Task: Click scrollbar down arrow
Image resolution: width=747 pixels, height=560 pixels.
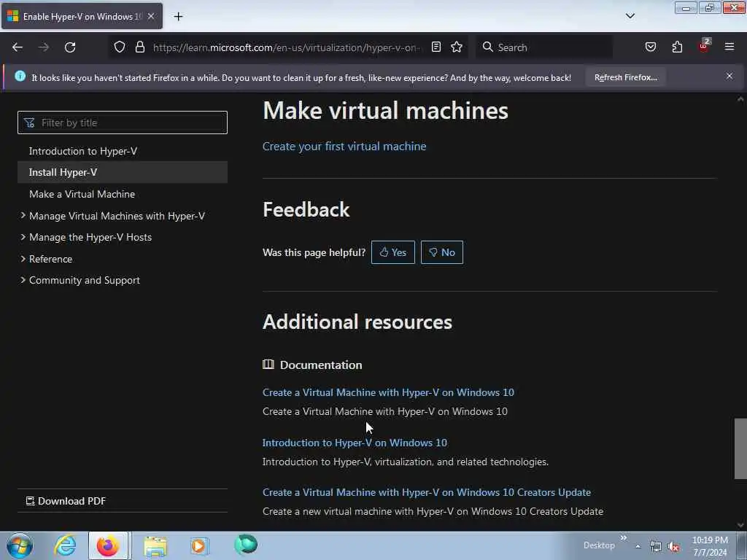Action: [740, 525]
